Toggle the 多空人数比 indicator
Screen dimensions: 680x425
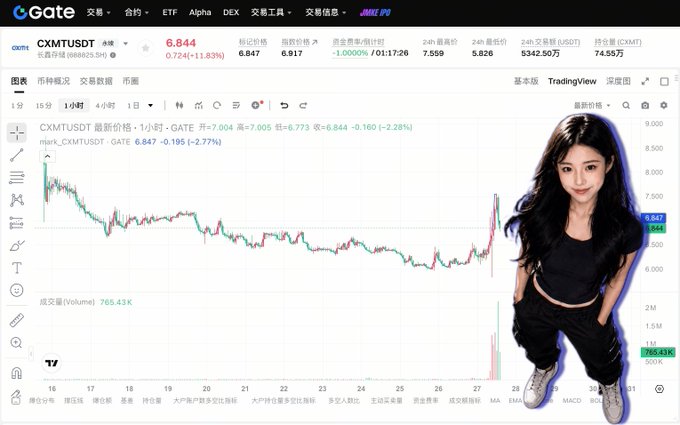coord(344,400)
